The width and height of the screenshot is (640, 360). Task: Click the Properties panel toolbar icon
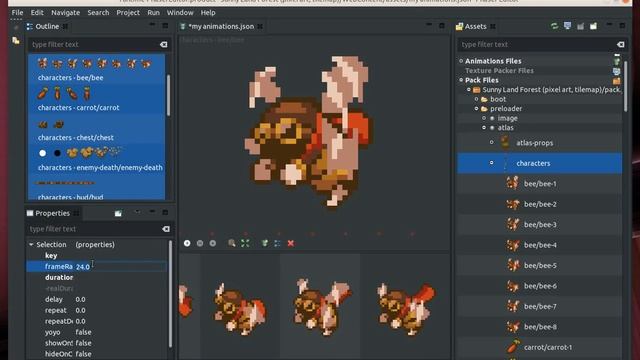click(x=118, y=213)
